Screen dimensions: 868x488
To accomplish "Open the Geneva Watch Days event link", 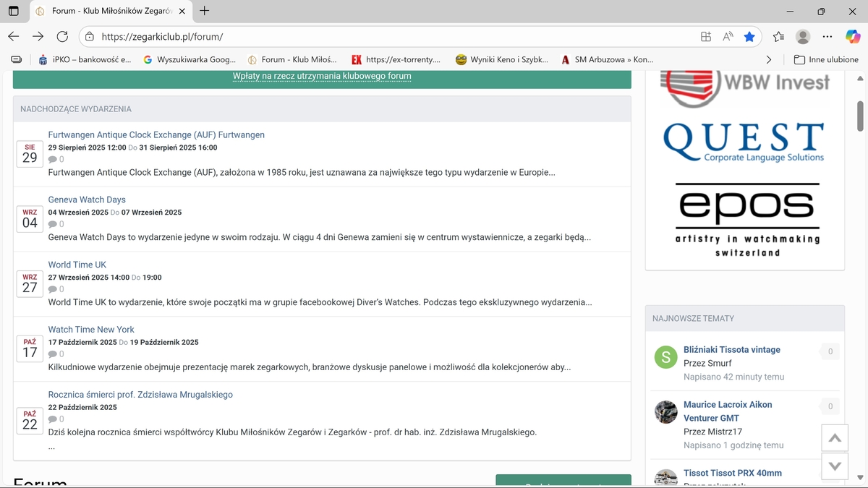I will click(87, 200).
